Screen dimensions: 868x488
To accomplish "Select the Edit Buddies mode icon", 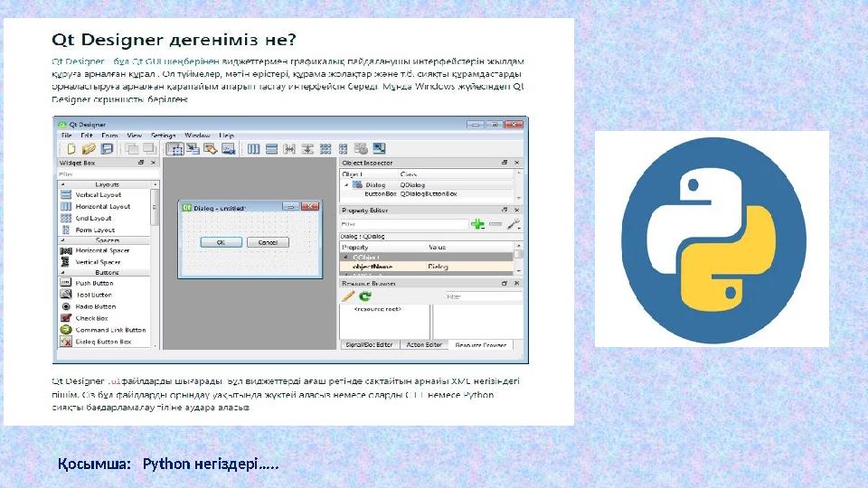I will 211,149.
